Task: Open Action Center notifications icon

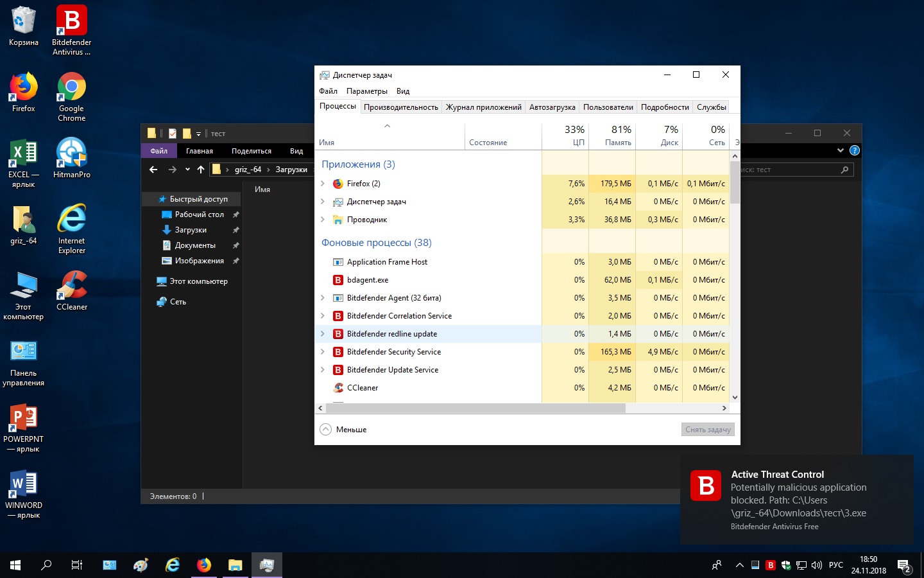Action: pos(904,565)
